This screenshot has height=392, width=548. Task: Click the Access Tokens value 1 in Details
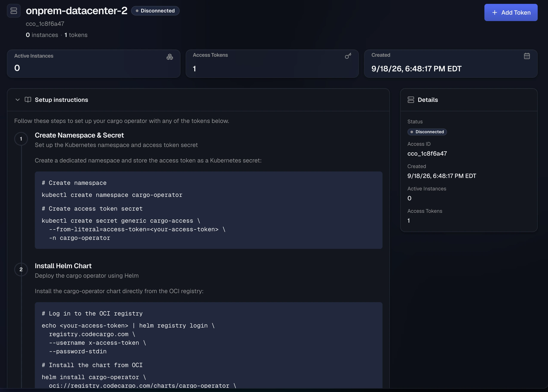(x=409, y=220)
